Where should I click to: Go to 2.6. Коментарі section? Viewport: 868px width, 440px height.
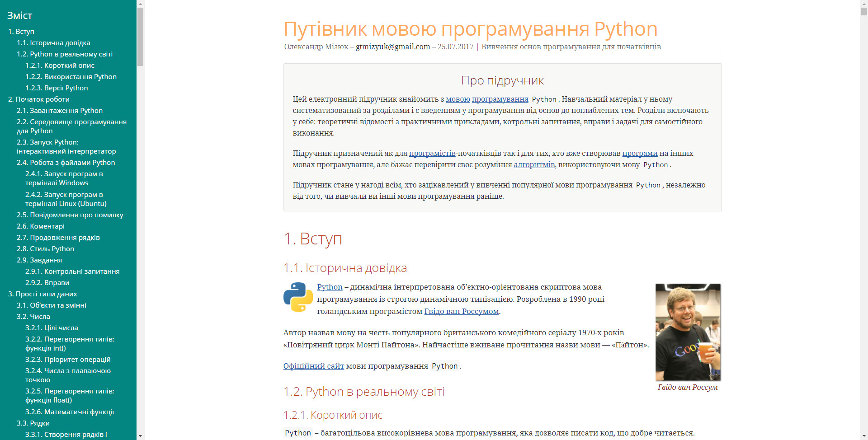[41, 226]
